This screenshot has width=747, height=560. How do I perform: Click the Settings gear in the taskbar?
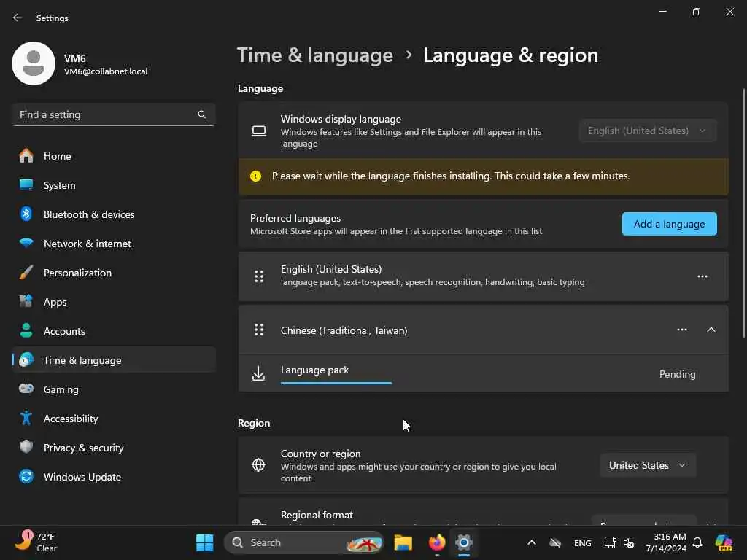point(463,542)
